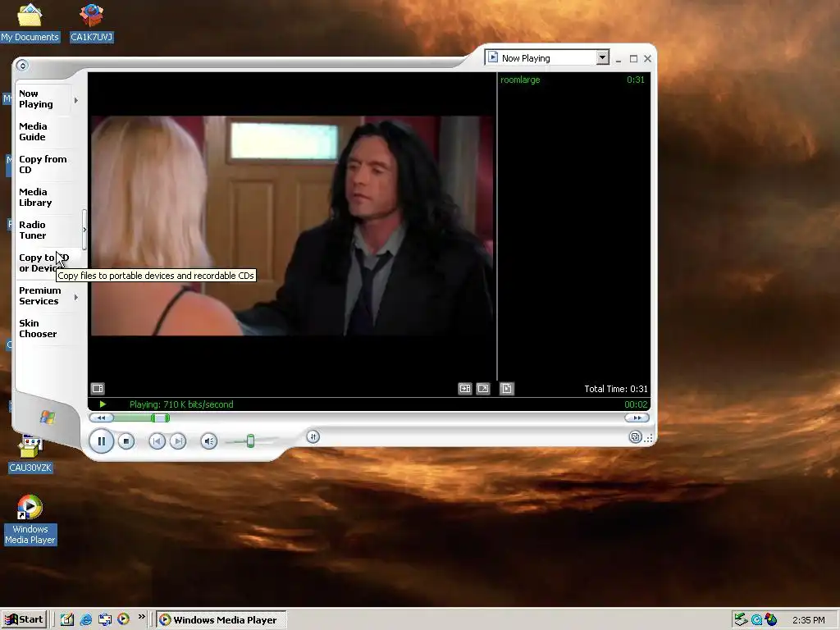Open the Start menu
The width and height of the screenshot is (840, 630).
(x=25, y=620)
